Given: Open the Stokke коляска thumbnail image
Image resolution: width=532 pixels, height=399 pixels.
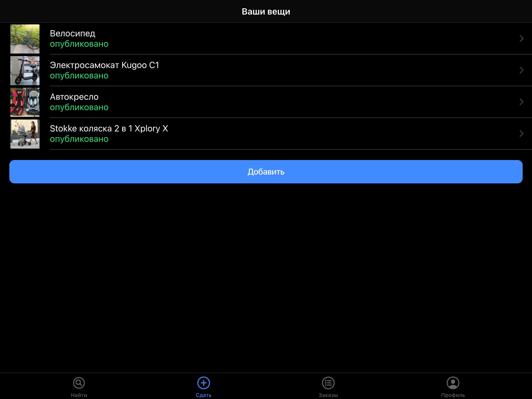Looking at the screenshot, I should tap(25, 134).
